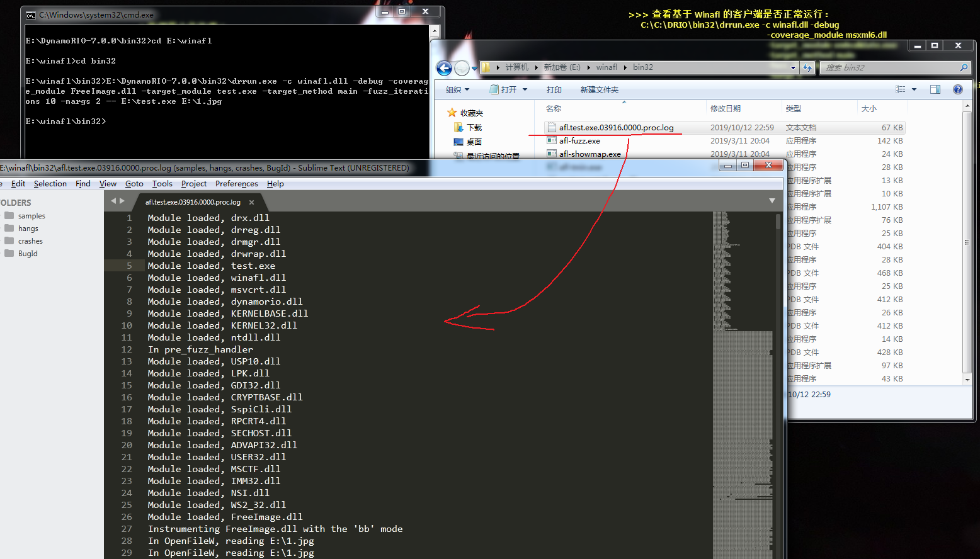Open the Goto menu
Image resolution: width=980 pixels, height=559 pixels.
click(134, 184)
